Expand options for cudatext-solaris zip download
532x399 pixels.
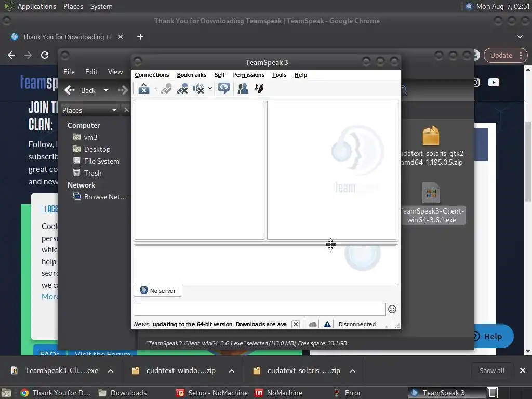pyautogui.click(x=353, y=371)
